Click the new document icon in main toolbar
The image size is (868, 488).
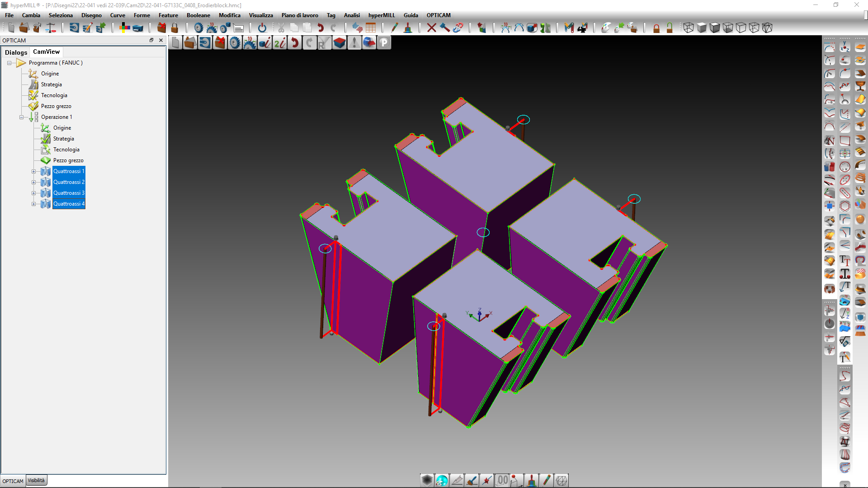(x=11, y=28)
